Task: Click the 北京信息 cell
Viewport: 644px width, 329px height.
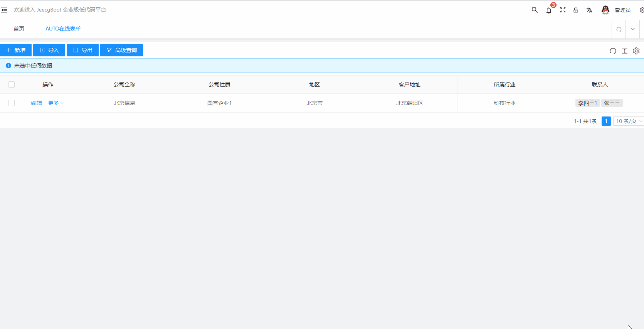Action: click(x=124, y=103)
